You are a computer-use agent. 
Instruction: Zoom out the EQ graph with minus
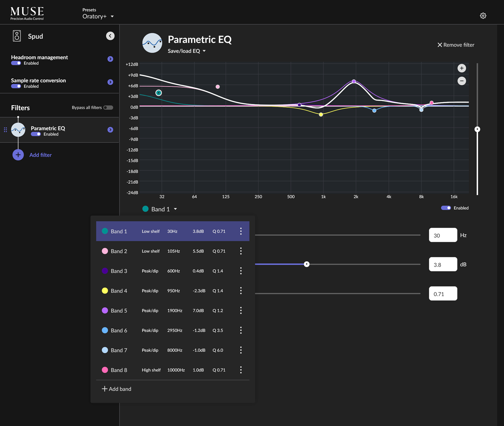tap(462, 81)
